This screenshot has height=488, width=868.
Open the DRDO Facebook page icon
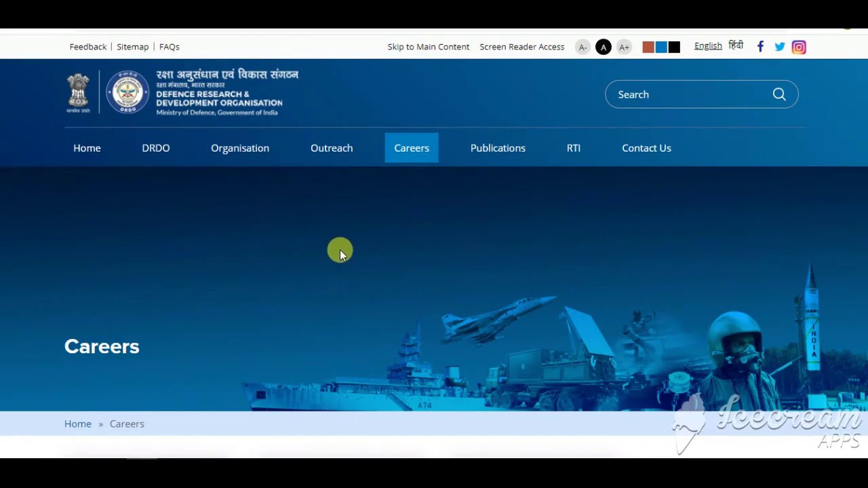[x=760, y=47]
